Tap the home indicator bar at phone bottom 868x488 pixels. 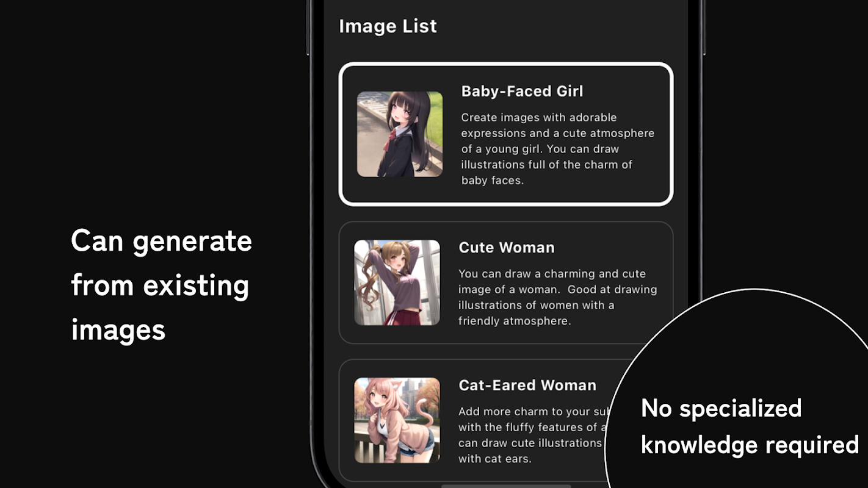(506, 486)
